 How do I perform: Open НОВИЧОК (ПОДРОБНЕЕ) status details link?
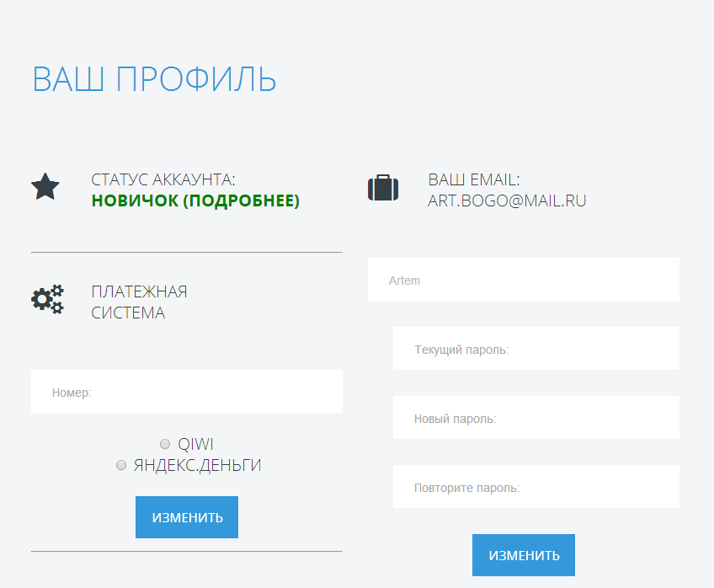pyautogui.click(x=195, y=200)
